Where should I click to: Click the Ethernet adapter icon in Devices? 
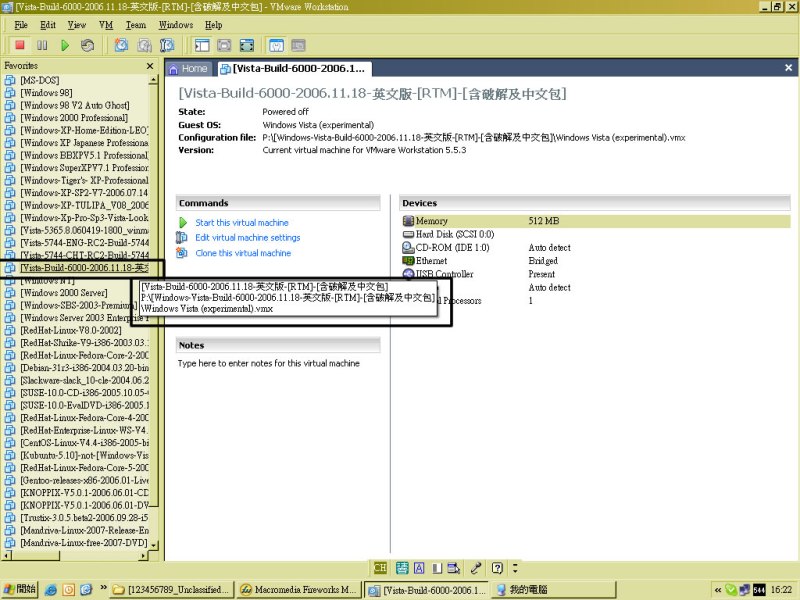[x=408, y=261]
